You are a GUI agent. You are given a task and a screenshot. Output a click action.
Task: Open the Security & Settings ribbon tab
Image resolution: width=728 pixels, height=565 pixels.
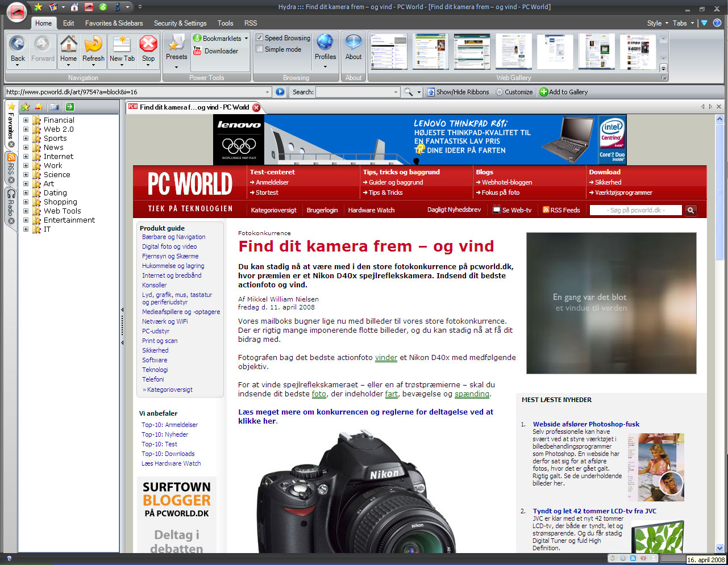pyautogui.click(x=180, y=23)
